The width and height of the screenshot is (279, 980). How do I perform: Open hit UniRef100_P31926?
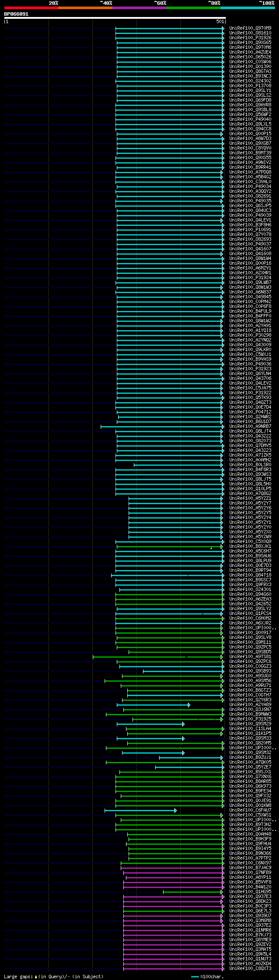[250, 38]
